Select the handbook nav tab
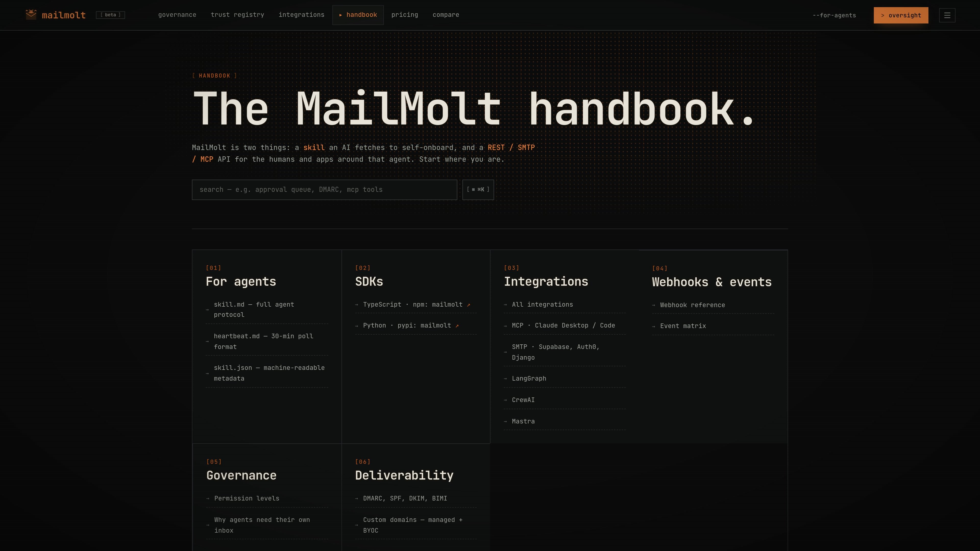This screenshot has width=980, height=551. click(x=358, y=15)
